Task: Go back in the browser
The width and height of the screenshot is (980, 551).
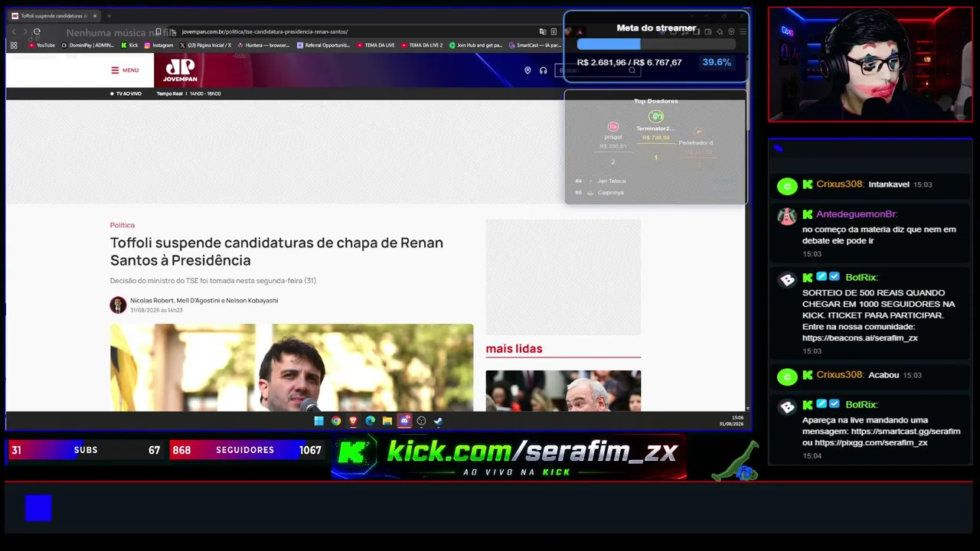Action: coord(14,31)
